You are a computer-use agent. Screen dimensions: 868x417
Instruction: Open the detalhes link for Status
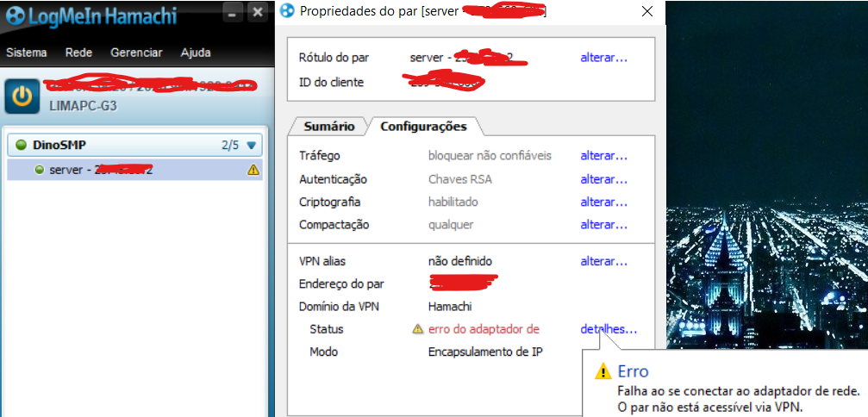(609, 329)
